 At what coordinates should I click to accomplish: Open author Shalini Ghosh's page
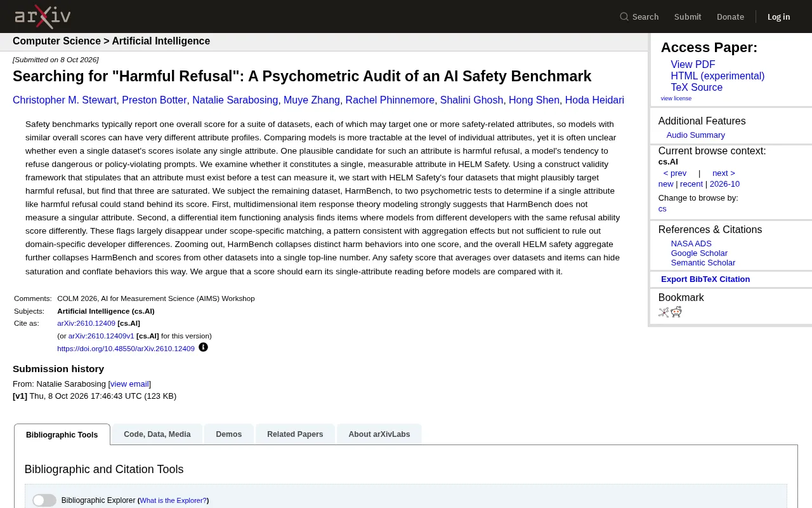[471, 100]
